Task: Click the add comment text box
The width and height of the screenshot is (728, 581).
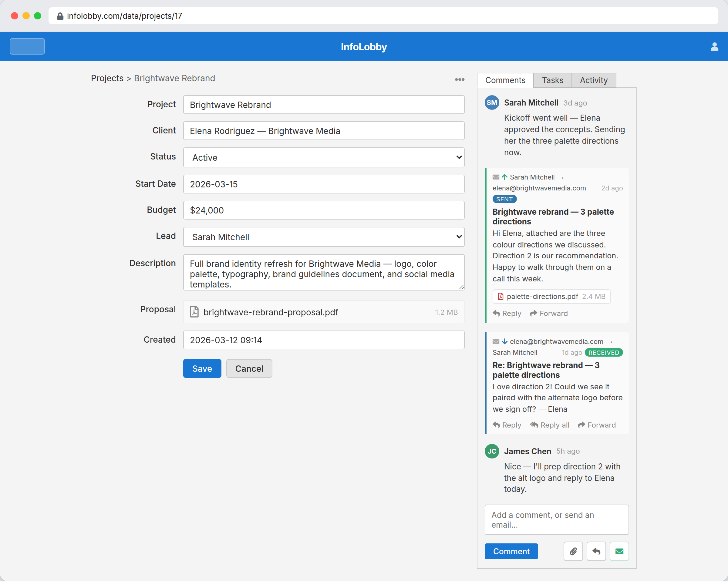Action: coord(557,519)
